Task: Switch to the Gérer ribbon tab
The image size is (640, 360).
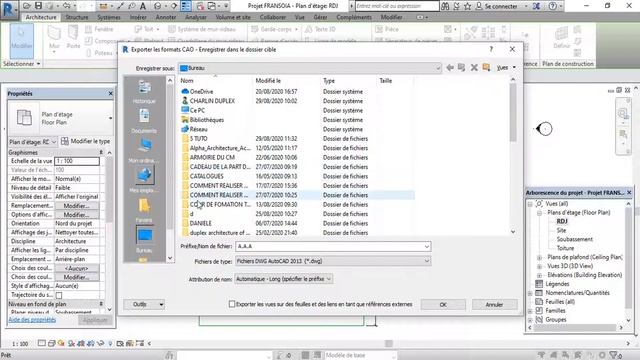Action: [x=320, y=17]
